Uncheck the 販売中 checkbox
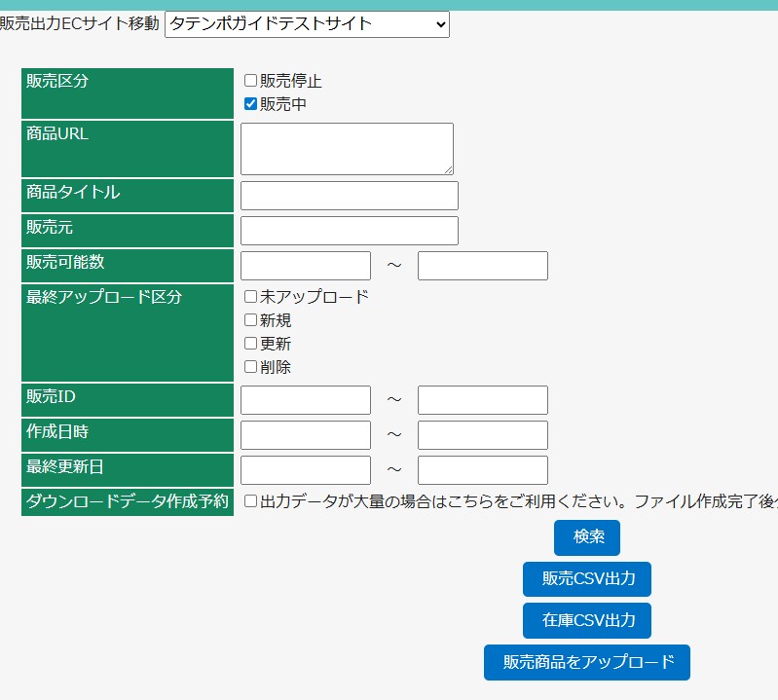This screenshot has width=778, height=700. 250,104
